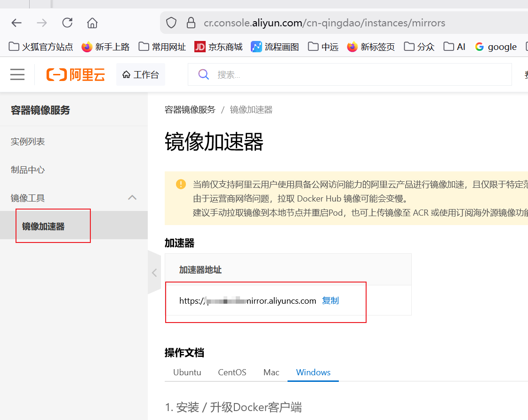Open the AI bookmark folder
The width and height of the screenshot is (528, 420).
coord(454,47)
